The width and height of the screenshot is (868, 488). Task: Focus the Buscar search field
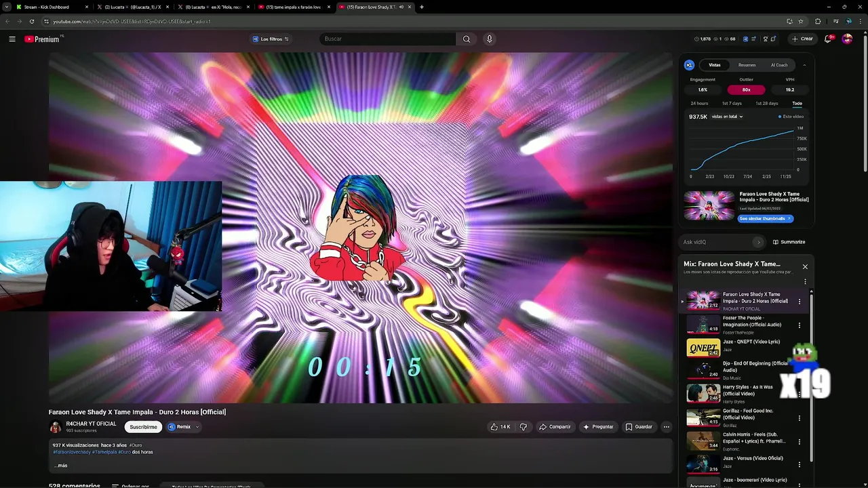point(387,39)
